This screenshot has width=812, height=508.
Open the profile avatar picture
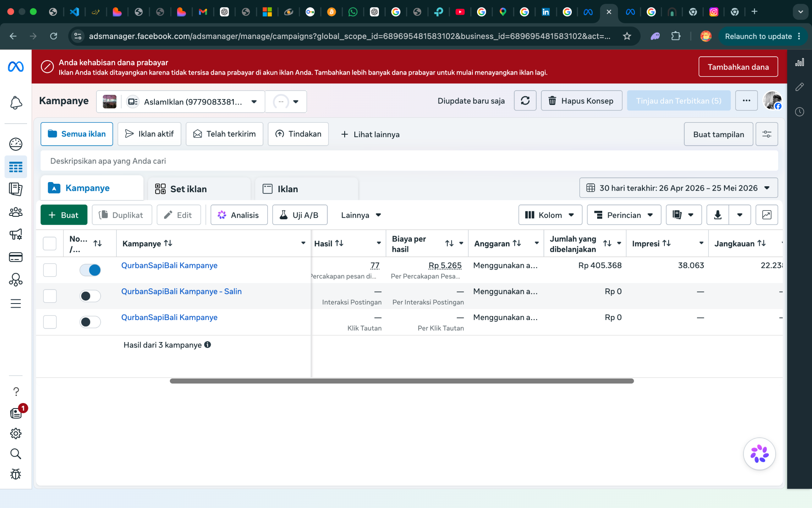pyautogui.click(x=772, y=101)
